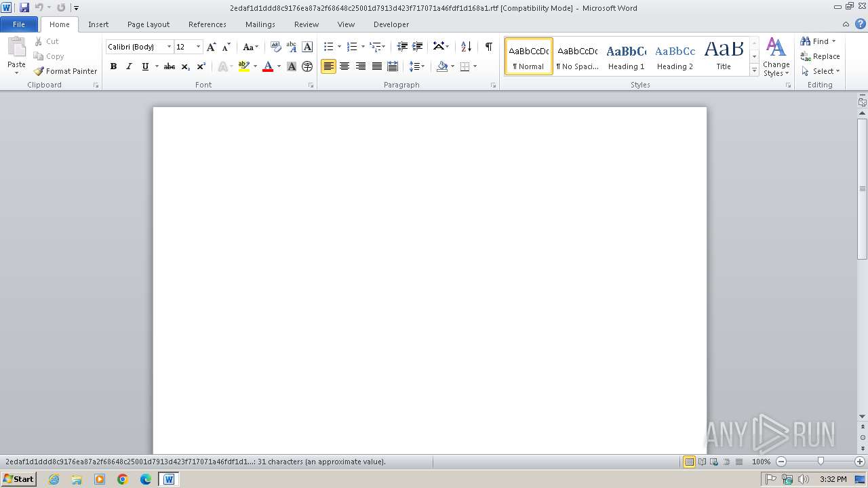
Task: Apply the No Spacing style
Action: pyautogui.click(x=577, y=56)
